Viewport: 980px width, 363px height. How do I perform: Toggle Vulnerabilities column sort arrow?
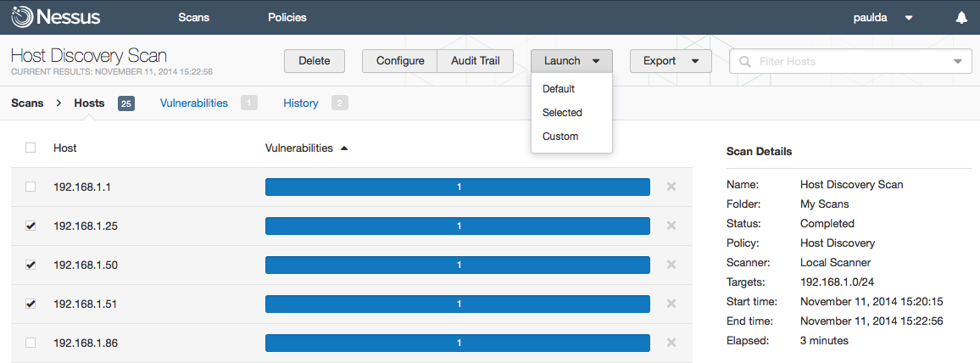coord(343,148)
